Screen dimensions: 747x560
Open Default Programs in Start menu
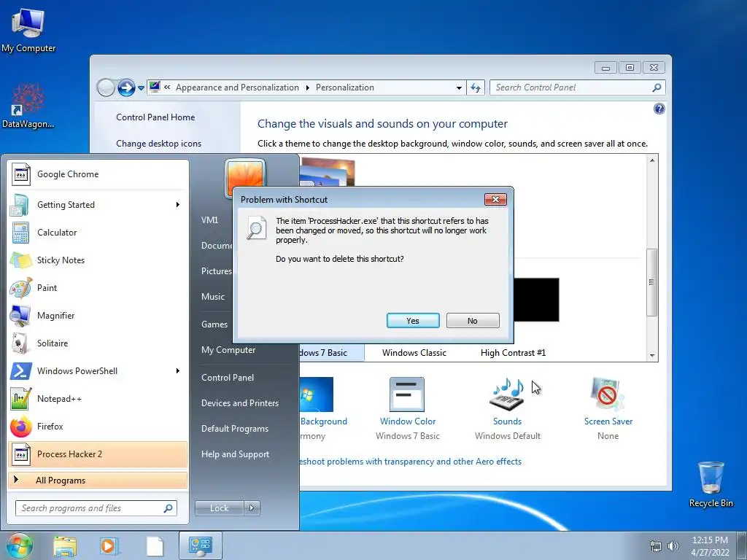(x=235, y=429)
